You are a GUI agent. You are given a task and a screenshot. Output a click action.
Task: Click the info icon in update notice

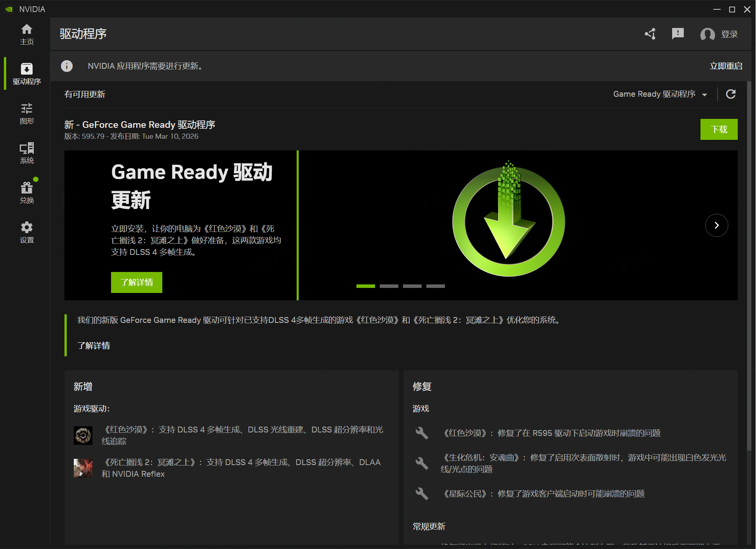[x=67, y=66]
